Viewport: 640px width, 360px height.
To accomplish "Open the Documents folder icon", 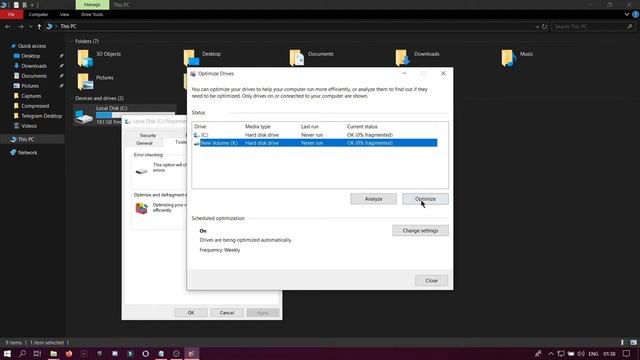I will coord(297,58).
